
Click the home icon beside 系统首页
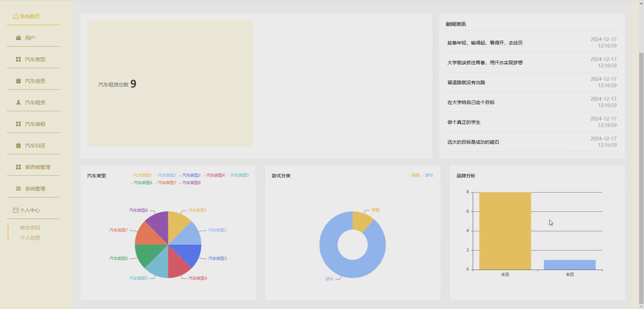click(x=15, y=16)
